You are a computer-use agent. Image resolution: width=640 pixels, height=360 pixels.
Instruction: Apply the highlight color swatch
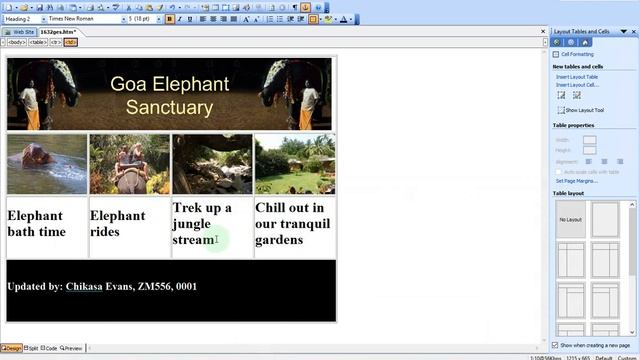click(328, 19)
